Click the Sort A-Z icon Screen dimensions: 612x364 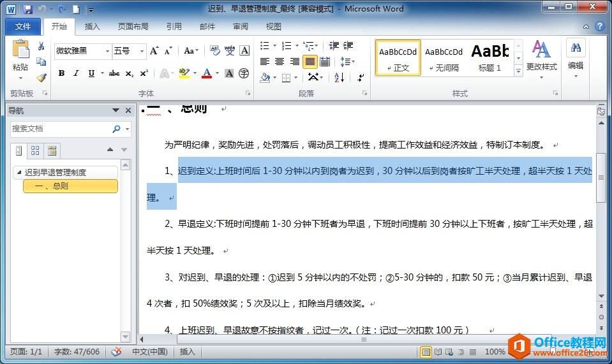339,78
